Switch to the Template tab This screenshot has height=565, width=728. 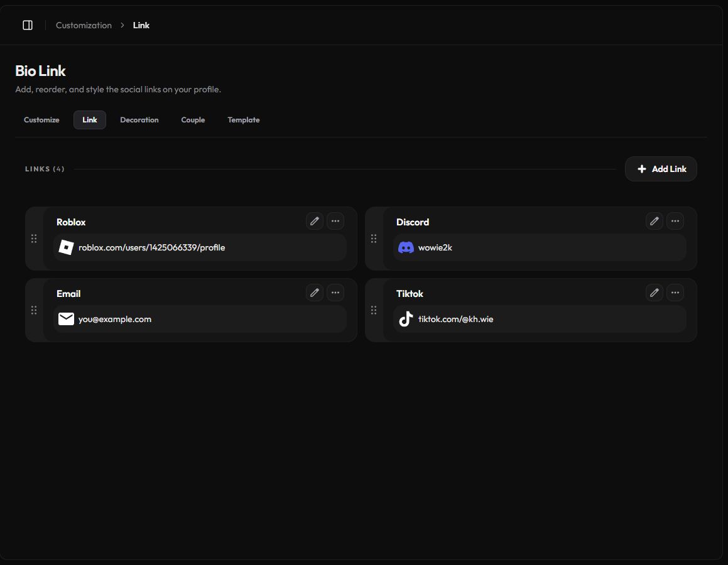pos(243,120)
